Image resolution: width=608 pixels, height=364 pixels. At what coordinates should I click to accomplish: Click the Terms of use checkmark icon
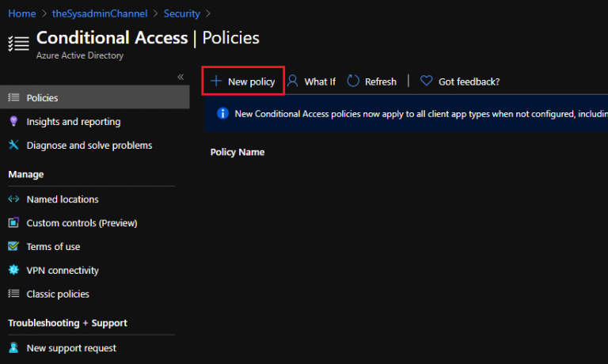pyautogui.click(x=13, y=246)
